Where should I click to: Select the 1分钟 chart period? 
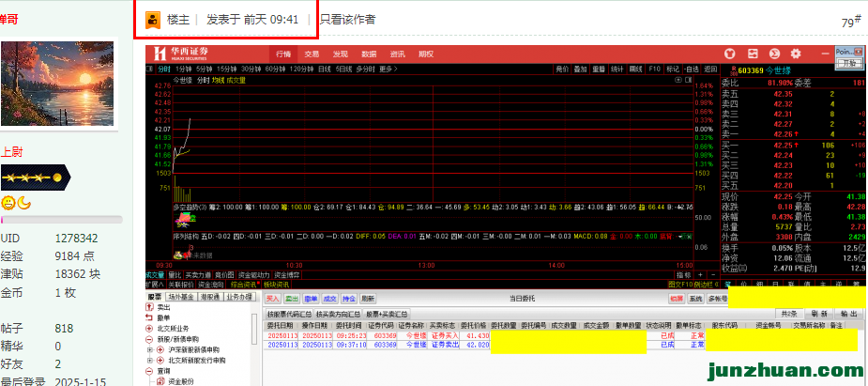183,69
